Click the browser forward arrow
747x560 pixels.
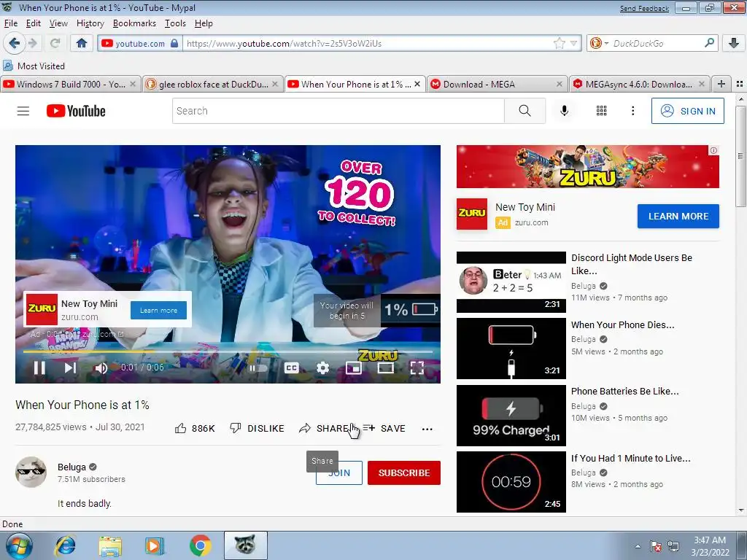(33, 43)
